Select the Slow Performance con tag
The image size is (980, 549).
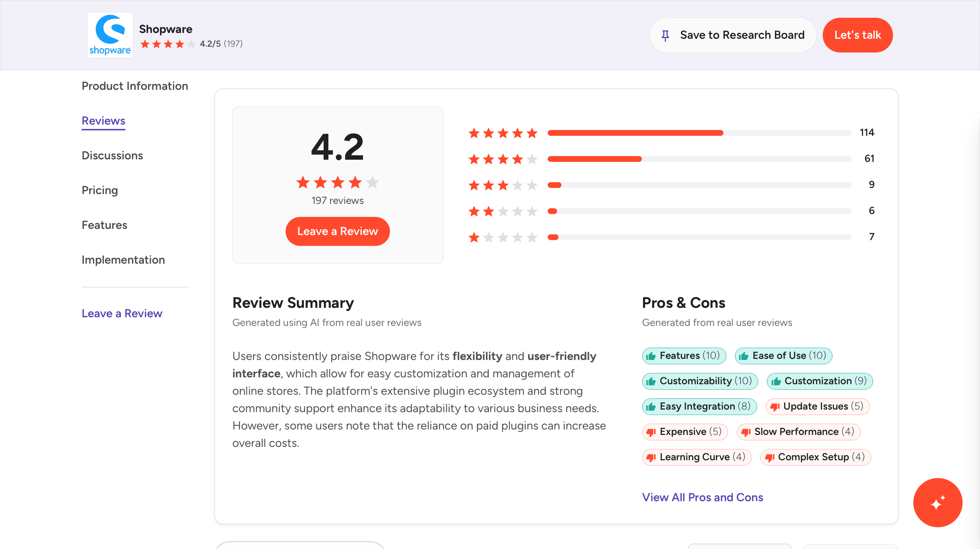798,432
